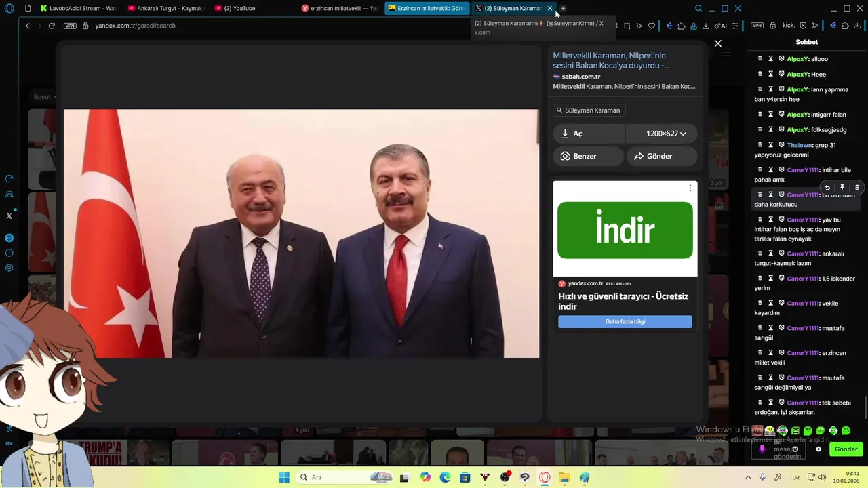
Task: Open browser downloads icon
Action: tap(707, 26)
